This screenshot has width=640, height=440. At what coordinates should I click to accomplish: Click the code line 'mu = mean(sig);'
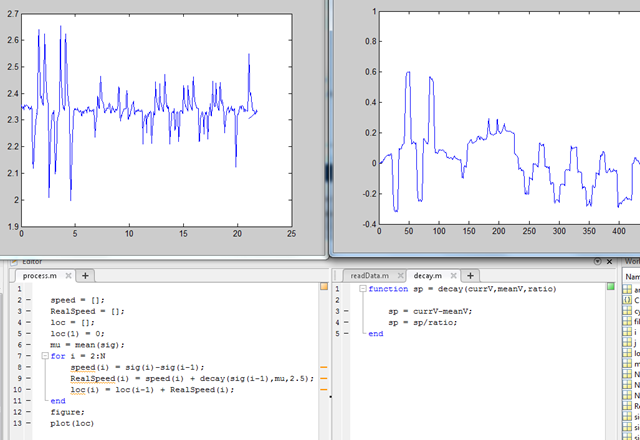click(87, 345)
